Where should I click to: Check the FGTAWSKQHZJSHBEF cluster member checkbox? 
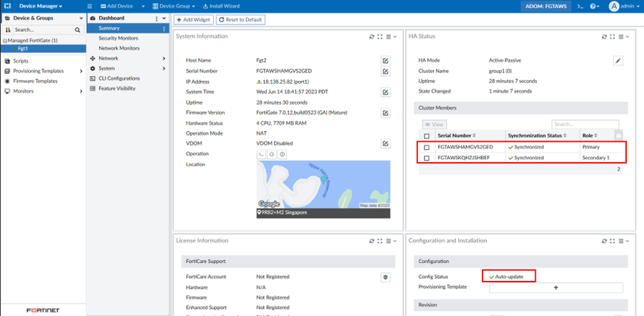427,158
